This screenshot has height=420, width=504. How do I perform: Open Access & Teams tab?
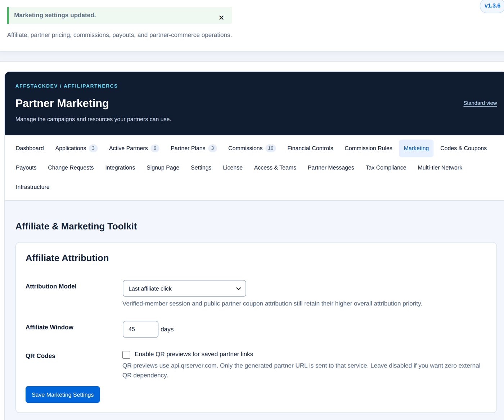pyautogui.click(x=275, y=168)
